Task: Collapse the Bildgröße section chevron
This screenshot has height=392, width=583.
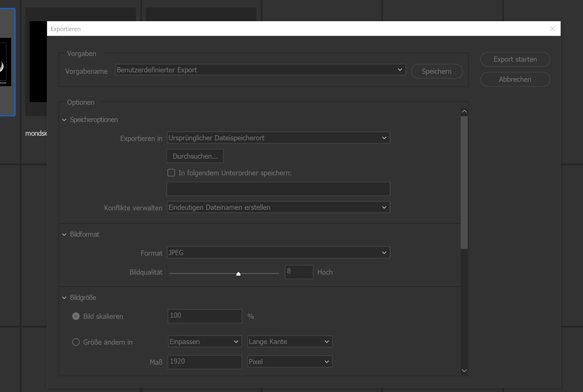Action: [64, 298]
